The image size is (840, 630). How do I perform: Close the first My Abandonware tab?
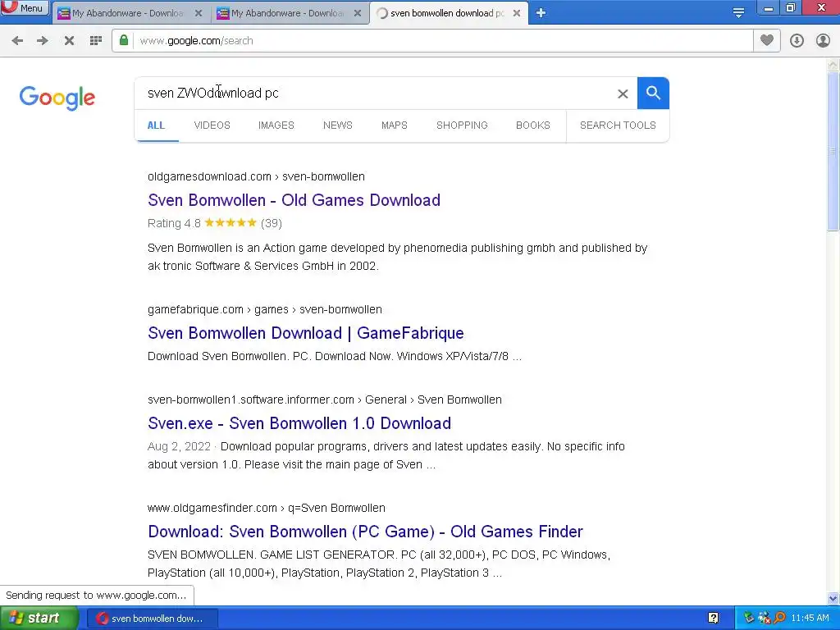(199, 13)
